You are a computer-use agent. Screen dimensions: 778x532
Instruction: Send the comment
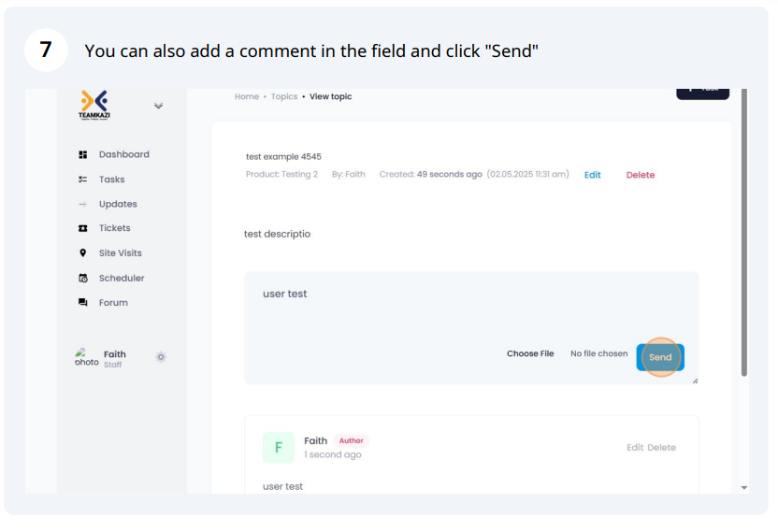660,357
